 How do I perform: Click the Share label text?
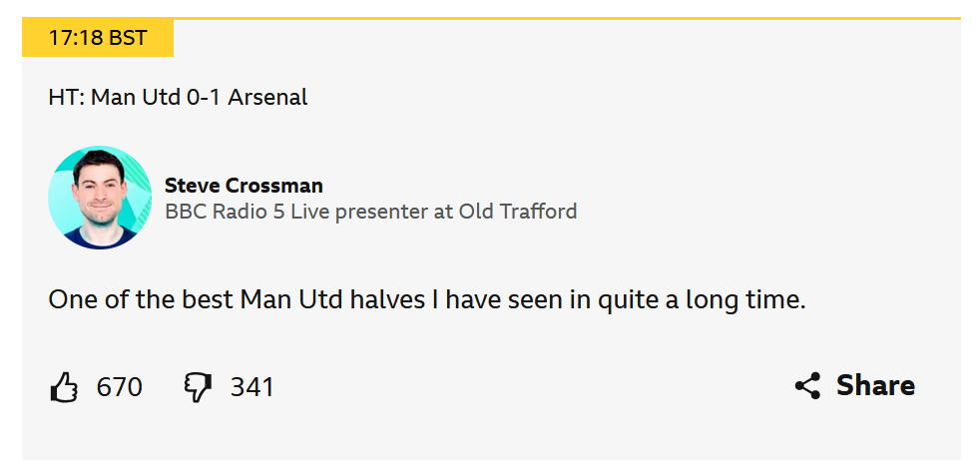pyautogui.click(x=875, y=386)
